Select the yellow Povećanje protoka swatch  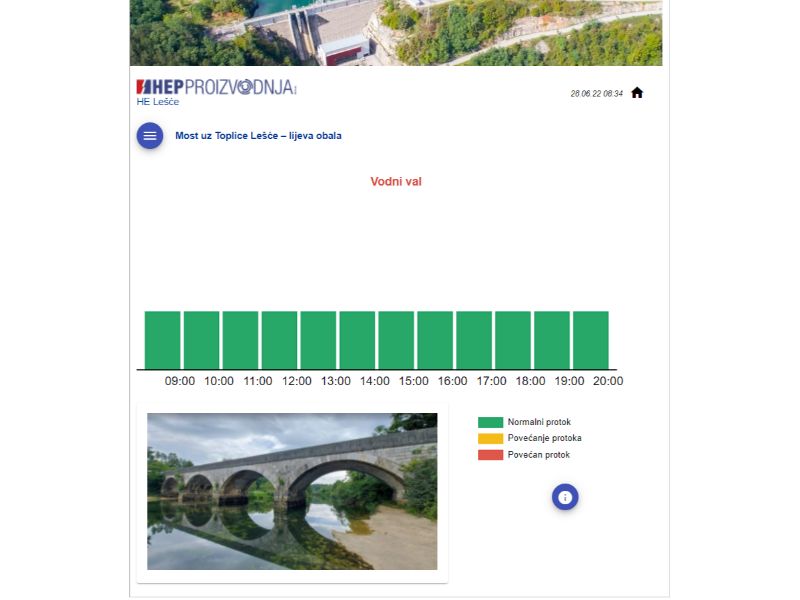490,438
